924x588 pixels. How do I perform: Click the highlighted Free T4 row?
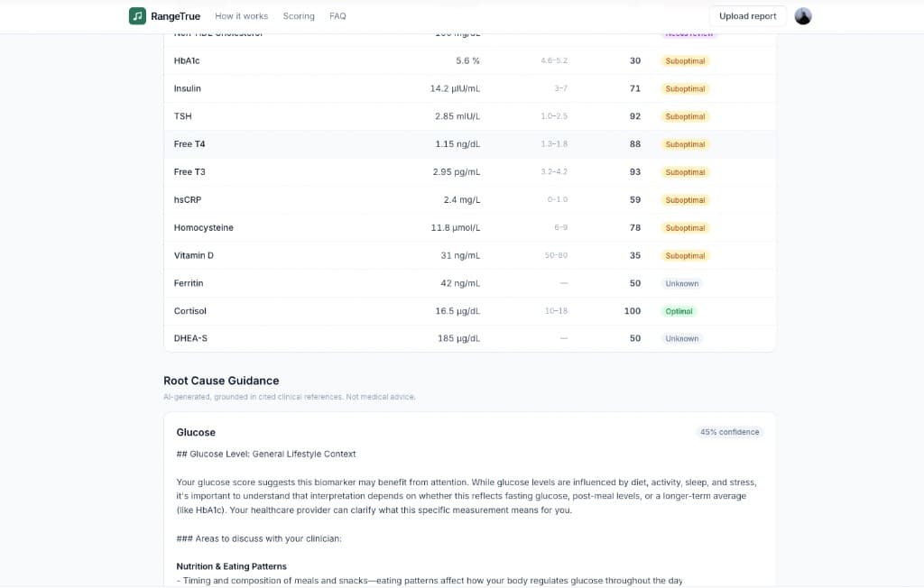point(469,144)
